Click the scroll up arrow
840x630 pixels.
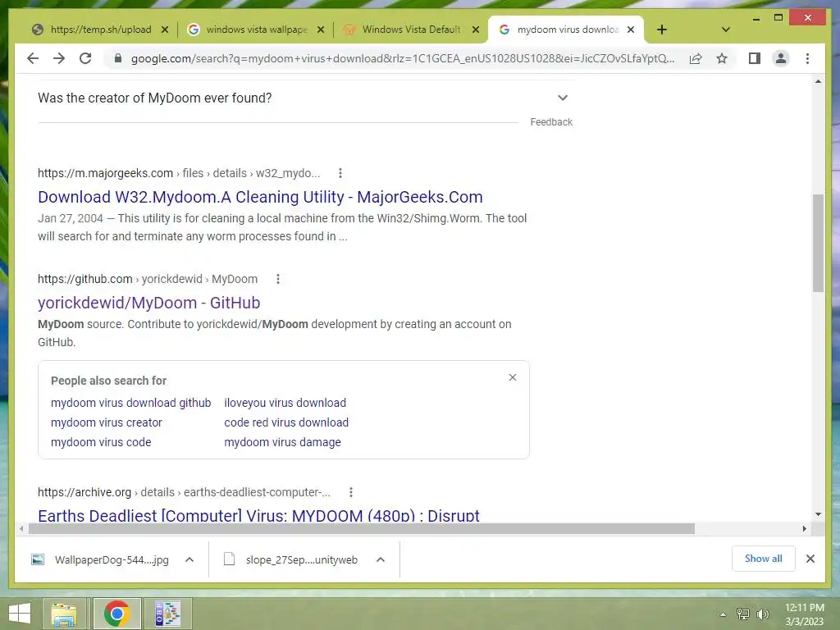click(818, 81)
